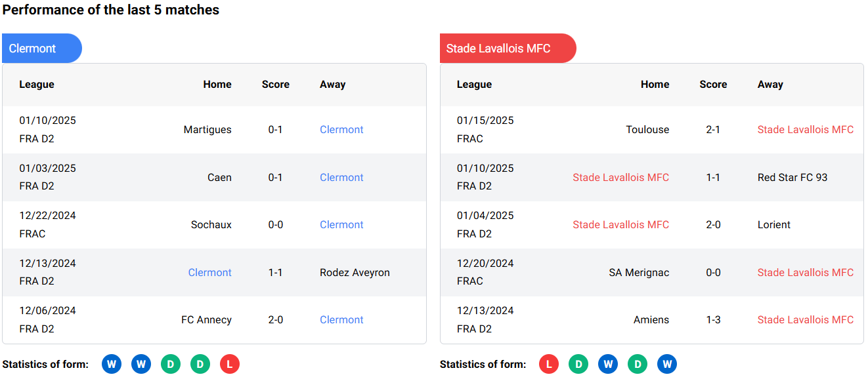The height and width of the screenshot is (381, 868).
Task: Click Clermont's first D form badge
Action: [171, 364]
